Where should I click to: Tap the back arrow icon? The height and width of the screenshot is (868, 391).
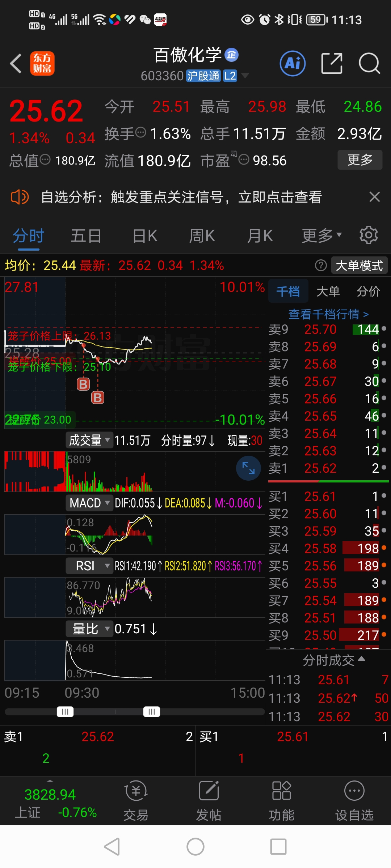click(x=16, y=63)
